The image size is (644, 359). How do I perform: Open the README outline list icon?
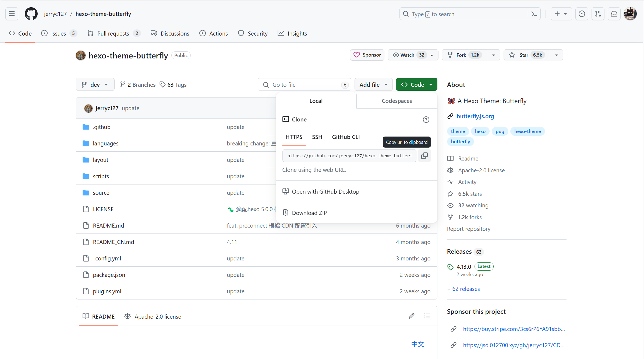(x=427, y=316)
